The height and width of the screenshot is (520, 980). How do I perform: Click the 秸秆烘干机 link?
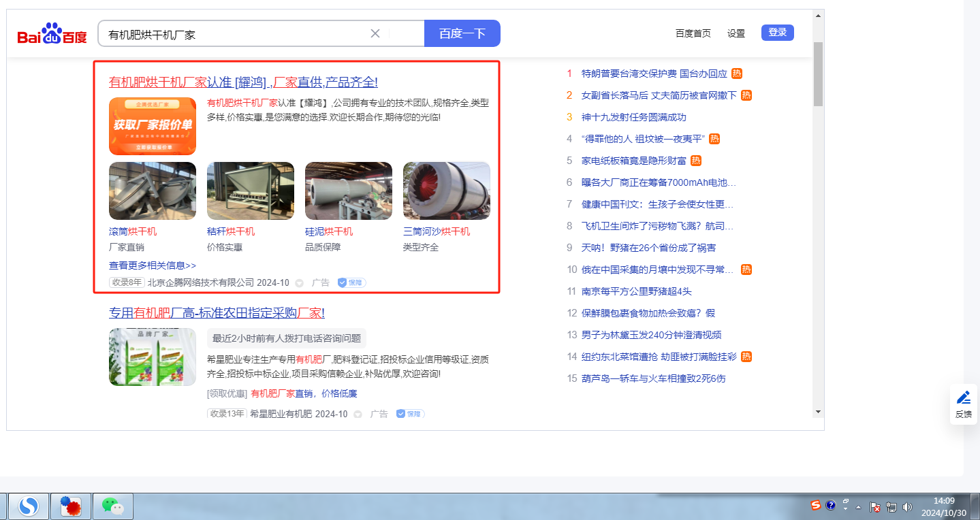231,231
